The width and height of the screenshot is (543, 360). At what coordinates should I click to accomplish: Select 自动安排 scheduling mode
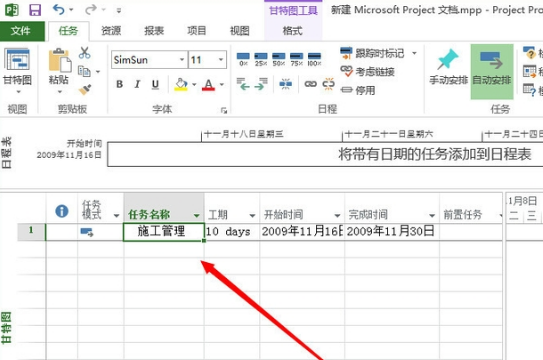[491, 72]
